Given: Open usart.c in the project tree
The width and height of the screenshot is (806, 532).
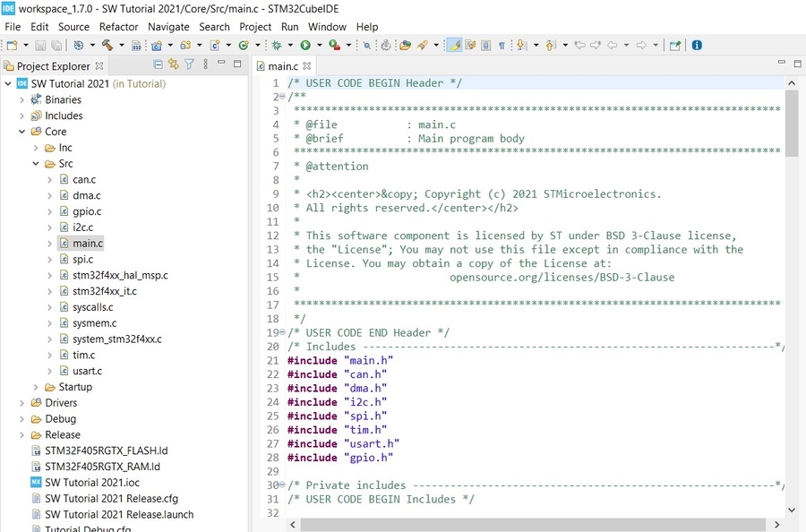Looking at the screenshot, I should click(x=87, y=371).
